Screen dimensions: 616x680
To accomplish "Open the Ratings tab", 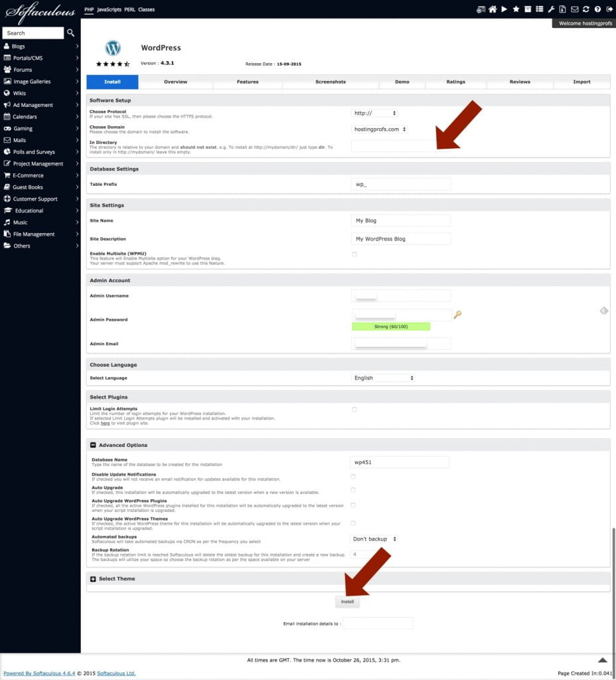I will tap(455, 82).
